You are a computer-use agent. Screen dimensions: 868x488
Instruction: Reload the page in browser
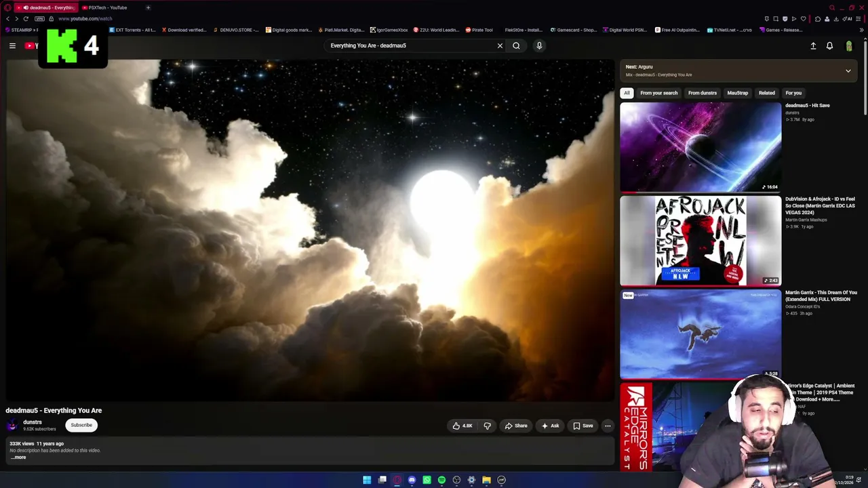[26, 18]
